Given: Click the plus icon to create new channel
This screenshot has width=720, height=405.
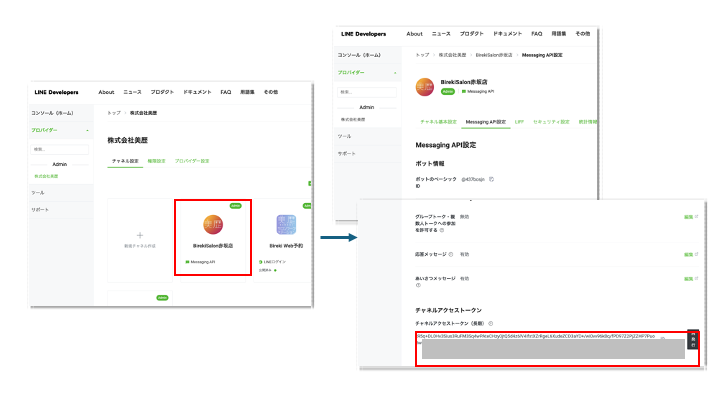Looking at the screenshot, I should (139, 234).
